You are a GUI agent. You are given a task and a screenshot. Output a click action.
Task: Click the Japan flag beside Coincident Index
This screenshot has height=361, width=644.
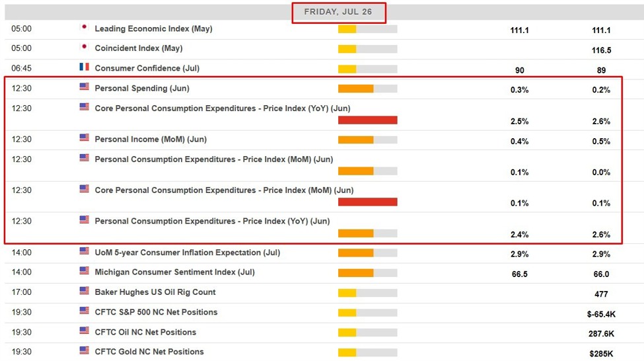[x=84, y=48]
